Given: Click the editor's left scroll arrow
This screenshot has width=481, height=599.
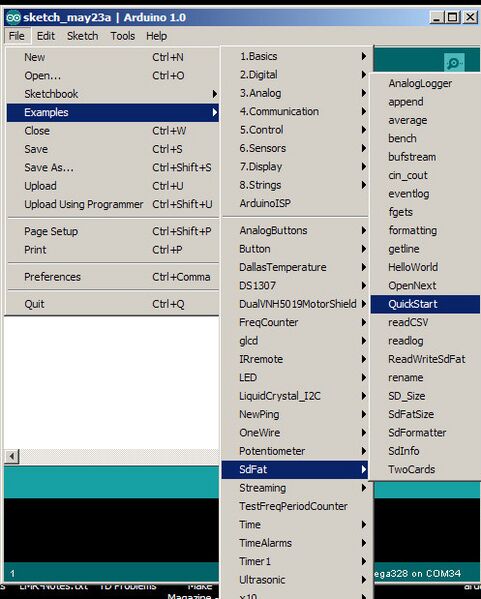Looking at the screenshot, I should (x=12, y=456).
